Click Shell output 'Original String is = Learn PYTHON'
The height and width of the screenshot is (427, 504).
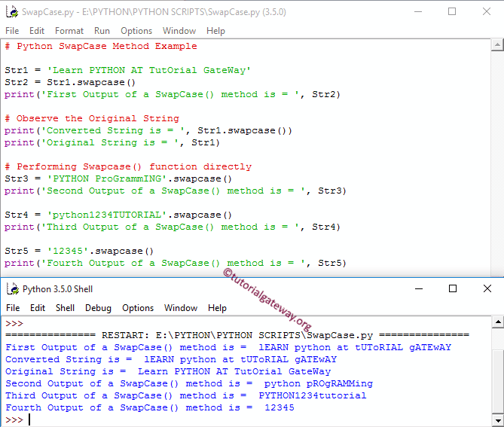click(x=168, y=372)
